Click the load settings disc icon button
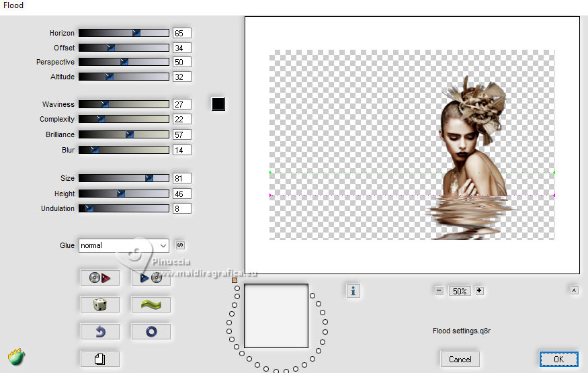Image resolution: width=588 pixels, height=373 pixels. (151, 278)
